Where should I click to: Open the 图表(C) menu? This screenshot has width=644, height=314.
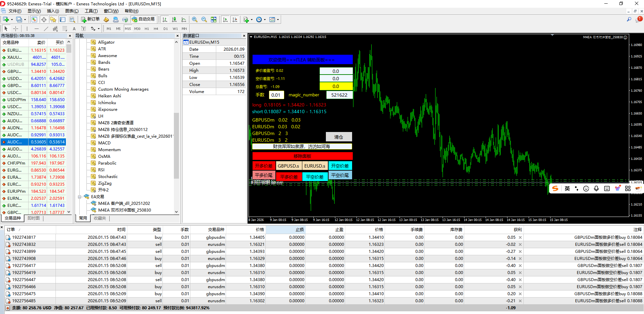pyautogui.click(x=72, y=11)
